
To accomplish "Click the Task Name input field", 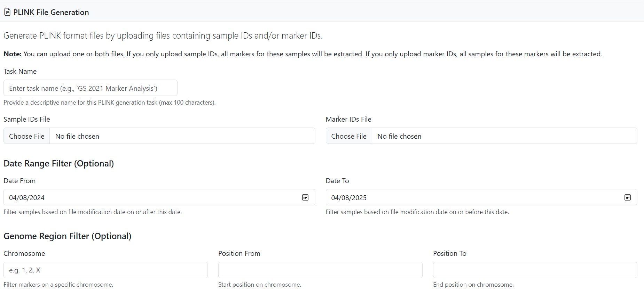I will pyautogui.click(x=91, y=88).
